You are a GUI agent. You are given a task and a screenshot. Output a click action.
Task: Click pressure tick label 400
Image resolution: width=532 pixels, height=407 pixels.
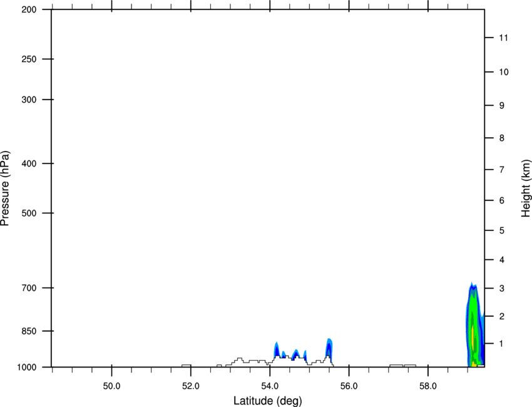[x=29, y=163]
